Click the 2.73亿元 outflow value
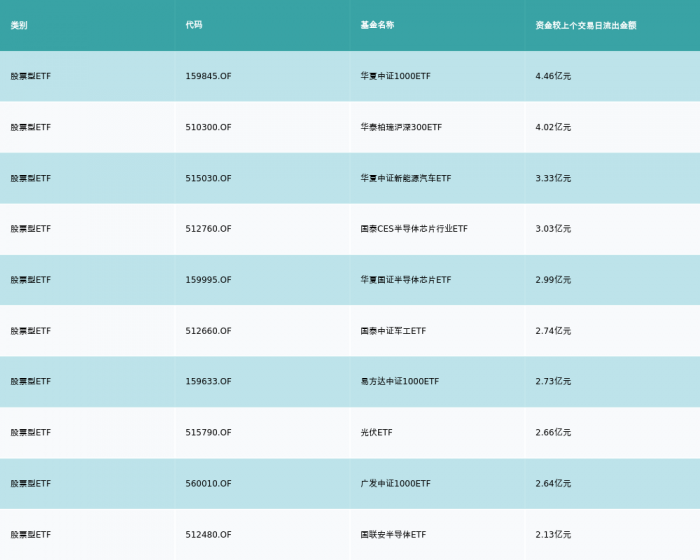 [x=553, y=381]
